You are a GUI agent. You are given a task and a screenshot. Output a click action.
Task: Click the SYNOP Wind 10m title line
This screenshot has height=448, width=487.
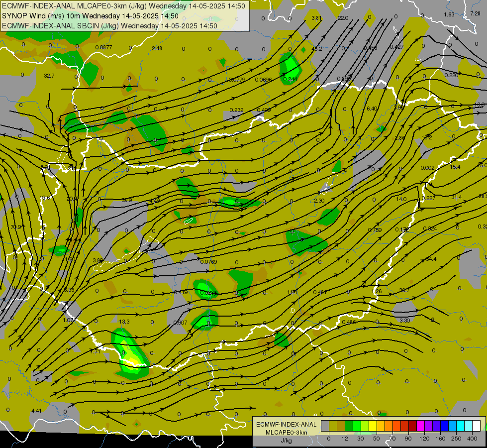click(90, 16)
